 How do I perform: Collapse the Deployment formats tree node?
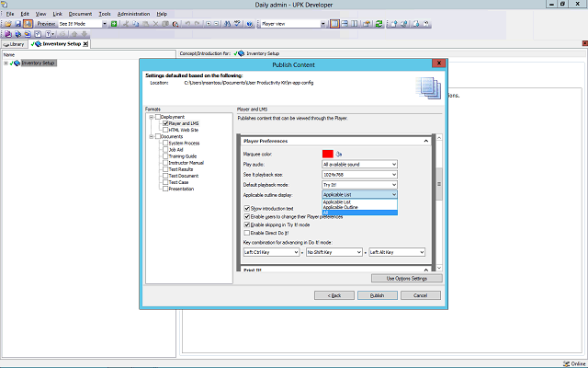151,117
